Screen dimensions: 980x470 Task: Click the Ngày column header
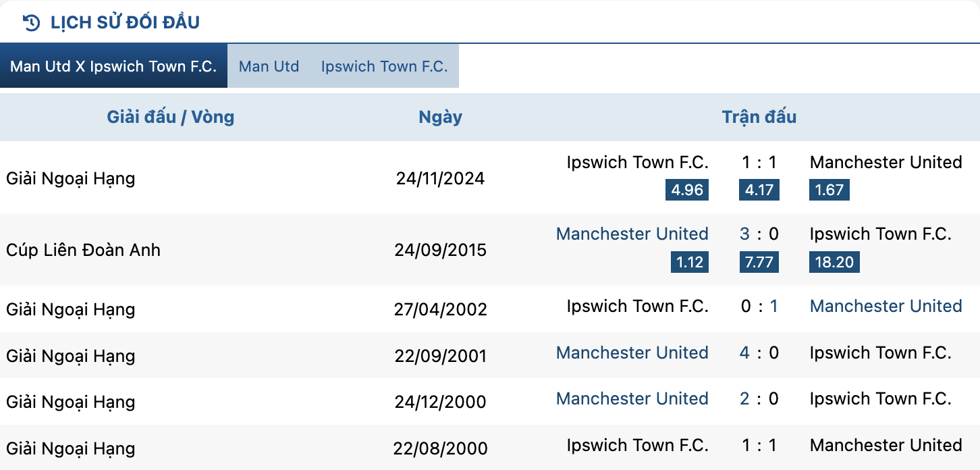(440, 117)
